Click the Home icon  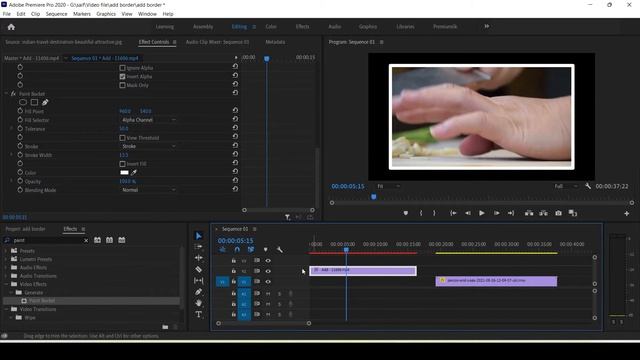(x=11, y=27)
